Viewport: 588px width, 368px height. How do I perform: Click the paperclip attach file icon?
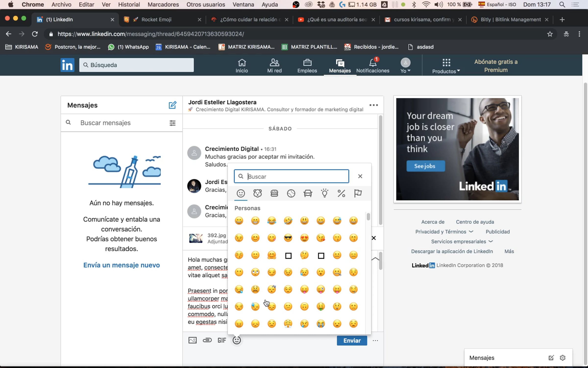pyautogui.click(x=207, y=340)
